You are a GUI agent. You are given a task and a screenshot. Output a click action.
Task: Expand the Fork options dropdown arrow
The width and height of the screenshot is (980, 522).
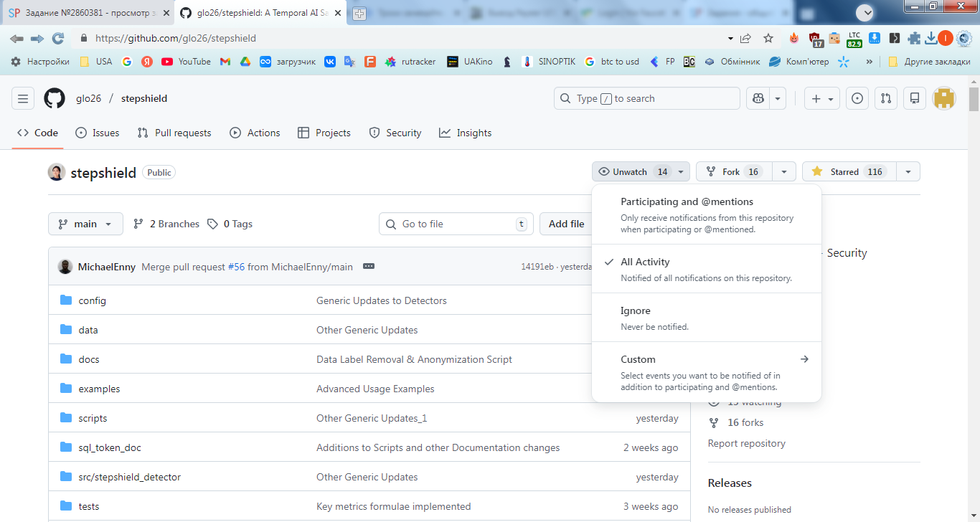coord(784,171)
